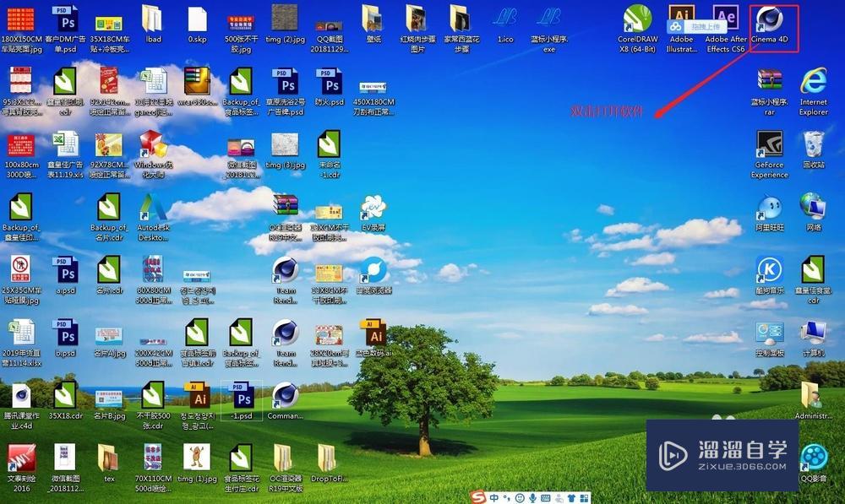Select the 蓝标小程序.rar archive icon

click(x=769, y=91)
